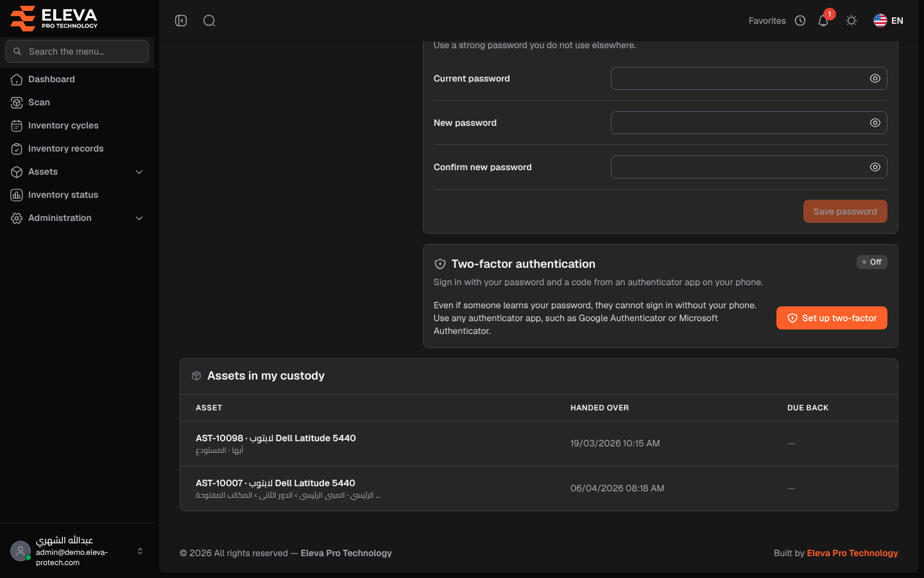Image resolution: width=924 pixels, height=578 pixels.
Task: Expand the Administration submenu chevron
Action: (139, 218)
